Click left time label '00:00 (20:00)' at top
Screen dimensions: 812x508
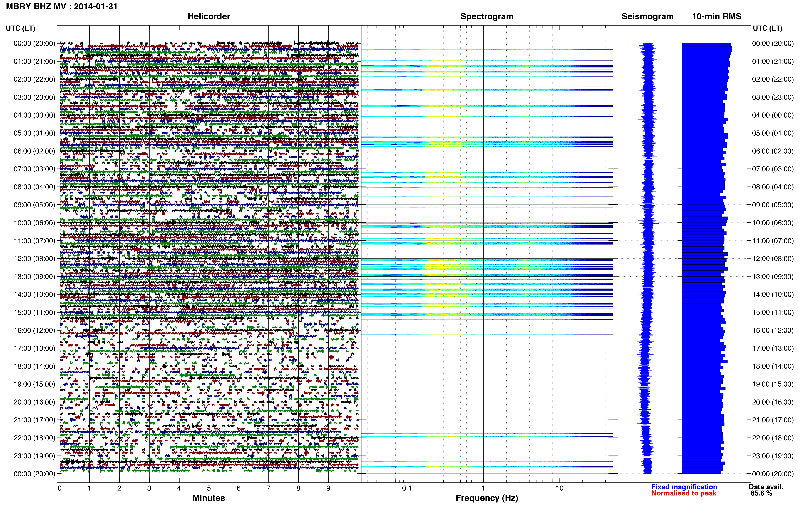(x=34, y=43)
